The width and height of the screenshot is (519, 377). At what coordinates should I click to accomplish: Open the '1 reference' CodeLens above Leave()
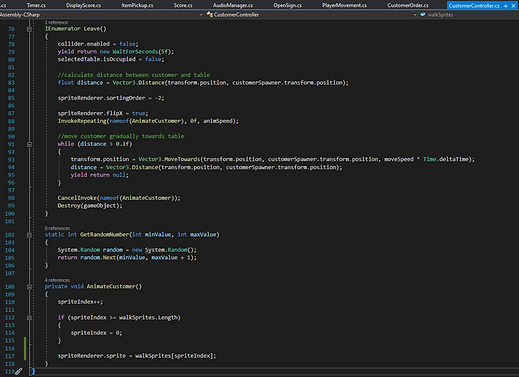click(x=56, y=22)
